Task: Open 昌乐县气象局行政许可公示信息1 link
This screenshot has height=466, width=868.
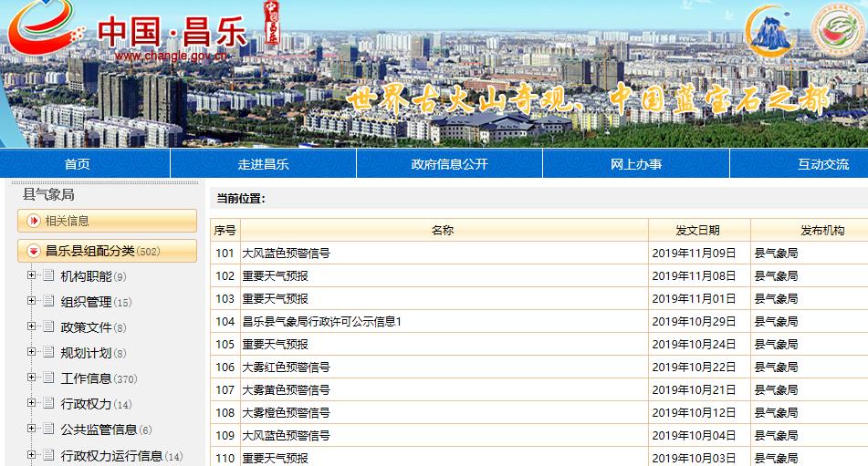Action: (321, 322)
